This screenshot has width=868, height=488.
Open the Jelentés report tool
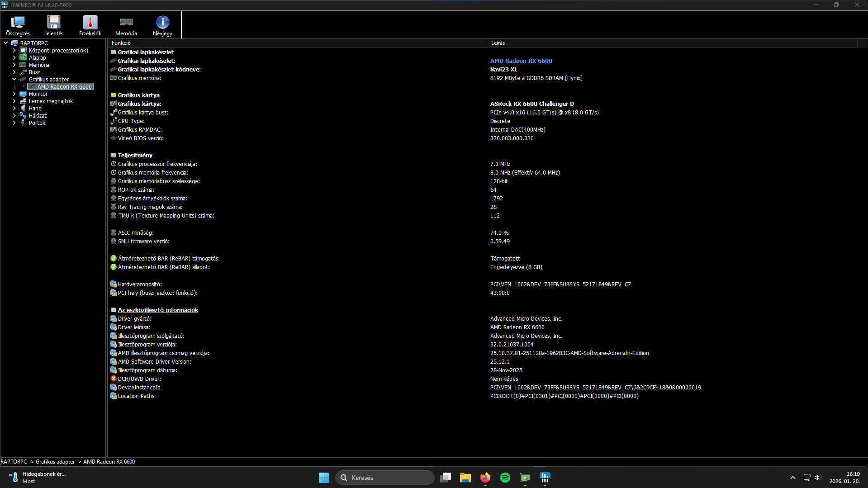click(x=54, y=25)
